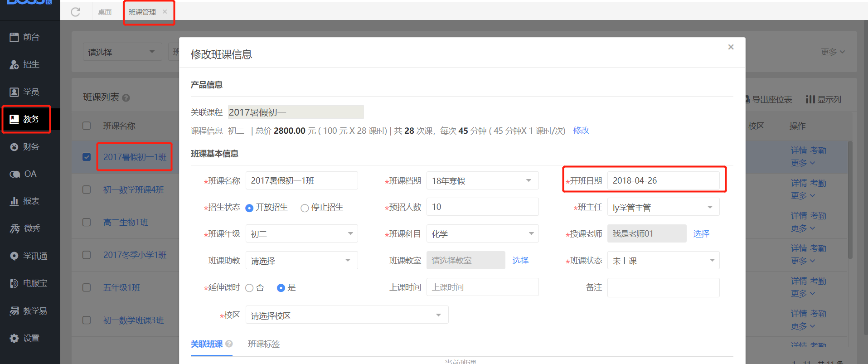Check the 2017冬季小学1班 row checkbox
The width and height of the screenshot is (868, 364).
coord(87,255)
